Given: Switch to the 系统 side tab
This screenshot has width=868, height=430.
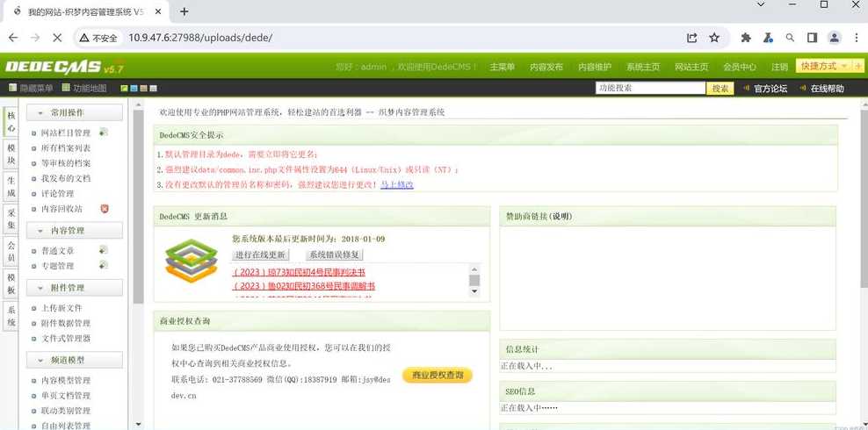Looking at the screenshot, I should tap(11, 316).
